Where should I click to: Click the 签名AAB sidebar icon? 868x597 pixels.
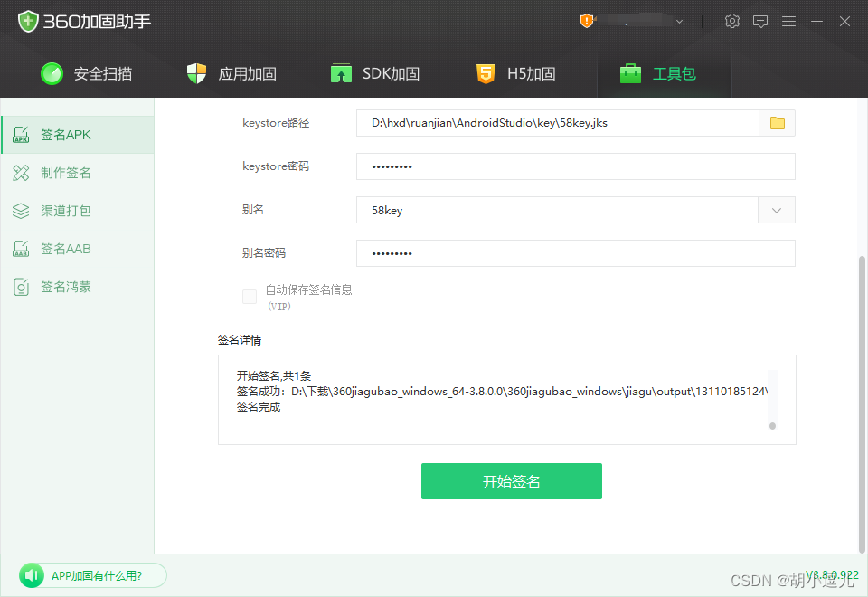click(x=21, y=249)
